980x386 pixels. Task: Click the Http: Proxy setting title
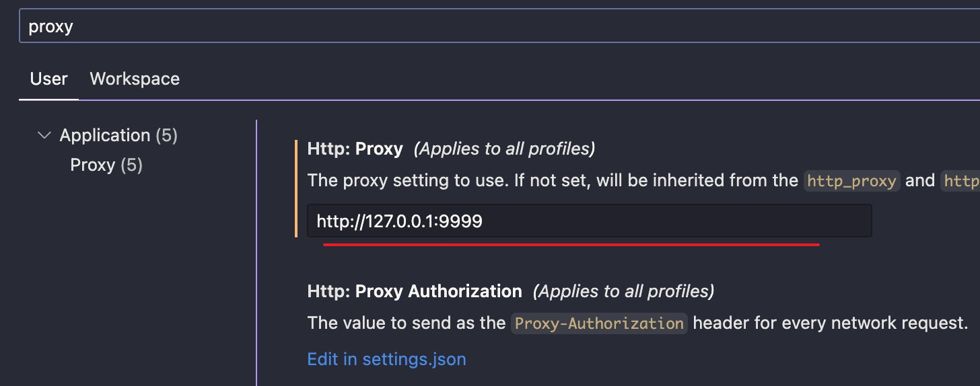(355, 149)
